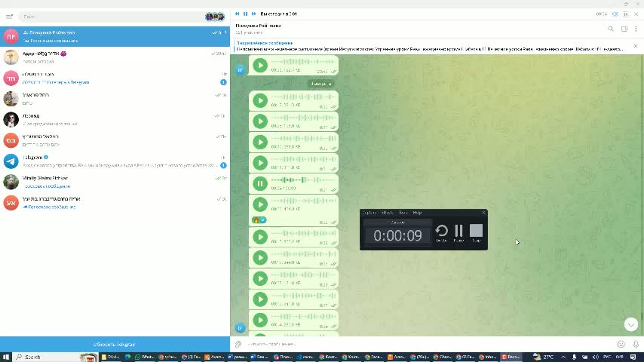Pause the screen recorder
This screenshot has width=644, height=362.
458,232
